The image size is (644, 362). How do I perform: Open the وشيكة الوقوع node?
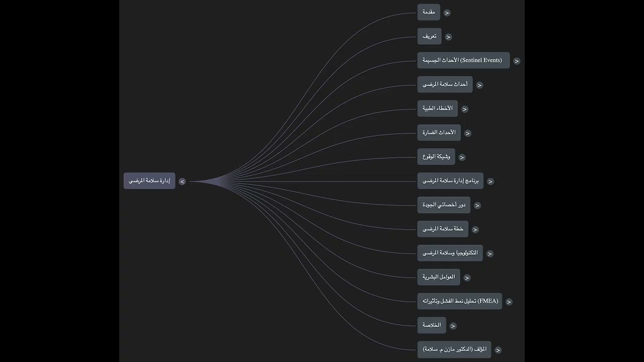point(436,157)
